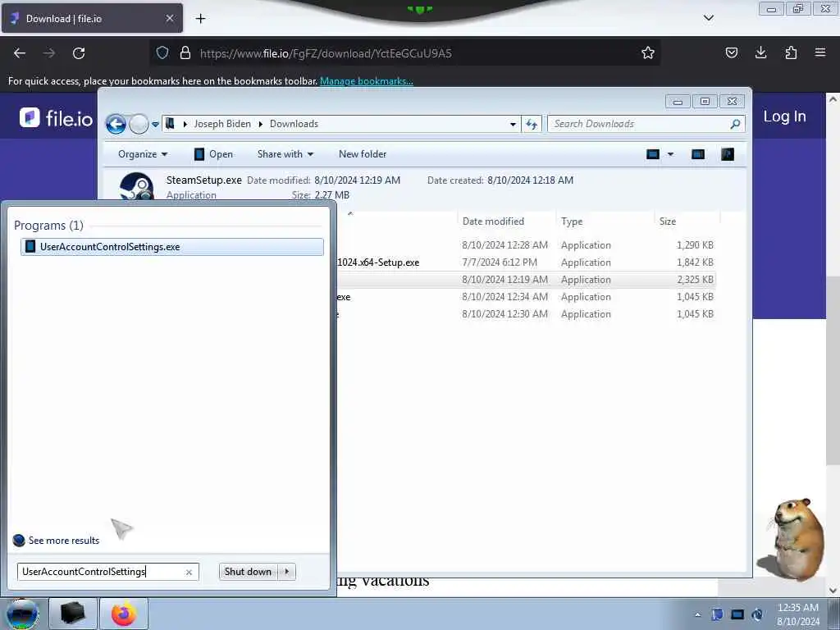Close the Download | file.io tab

tap(169, 19)
